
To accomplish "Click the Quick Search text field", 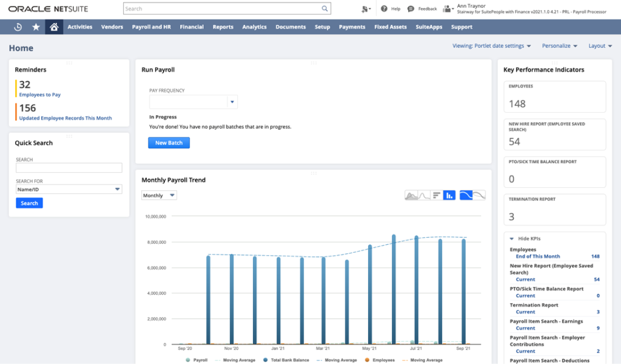I will pos(69,168).
